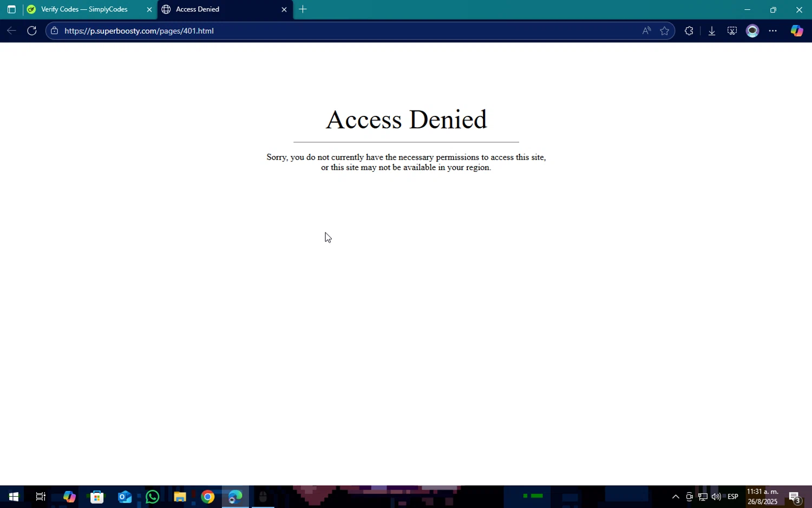Image resolution: width=812 pixels, height=508 pixels.
Task: Open the notification center with 3 notifications
Action: click(795, 497)
